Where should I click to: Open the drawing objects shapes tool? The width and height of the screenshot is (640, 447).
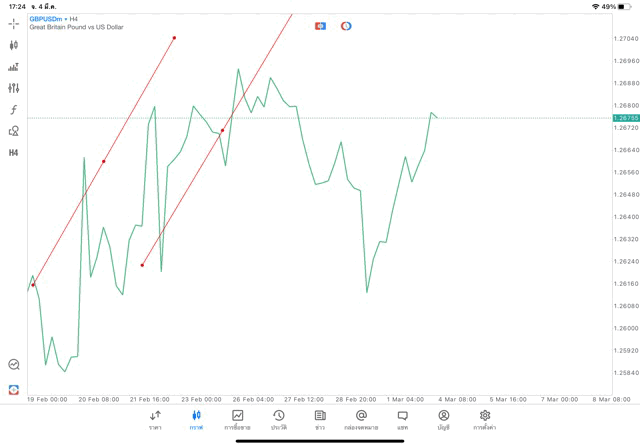(x=14, y=131)
